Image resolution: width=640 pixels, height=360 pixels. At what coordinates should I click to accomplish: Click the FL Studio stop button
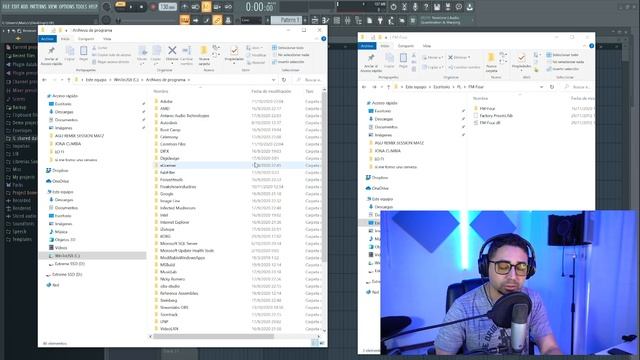point(142,7)
